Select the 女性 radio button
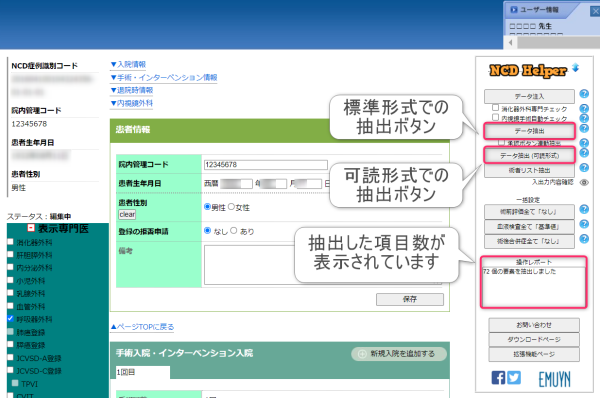600x398 pixels. tap(231, 207)
